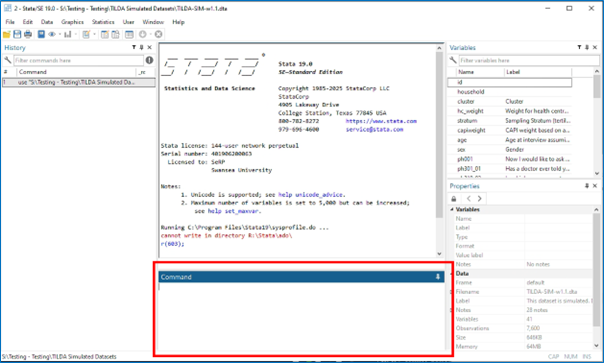This screenshot has width=604, height=363.
Task: Click the Log begin/close toolbar icon
Action: click(41, 34)
